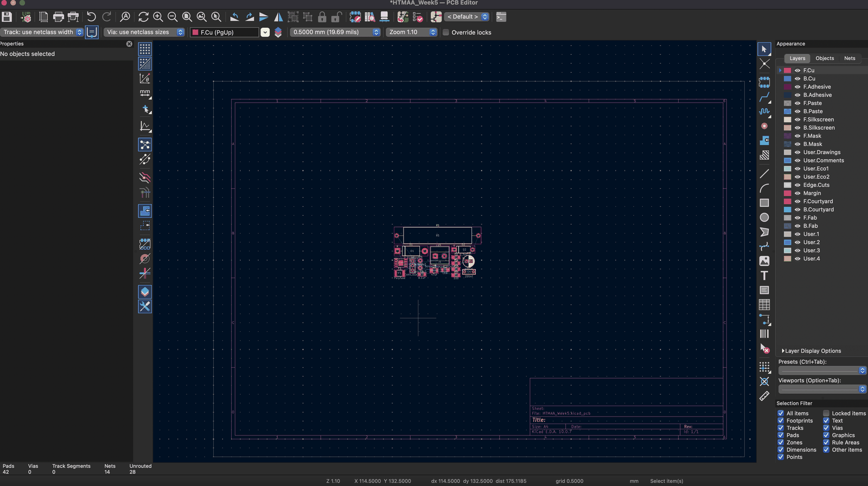Screen dimensions: 868x486
Task: Choose the Add Footprint tool
Action: pos(764,83)
